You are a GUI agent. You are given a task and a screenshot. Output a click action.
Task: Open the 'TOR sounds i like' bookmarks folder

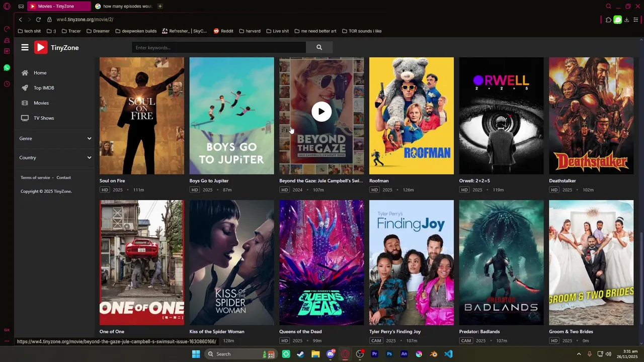point(362,31)
